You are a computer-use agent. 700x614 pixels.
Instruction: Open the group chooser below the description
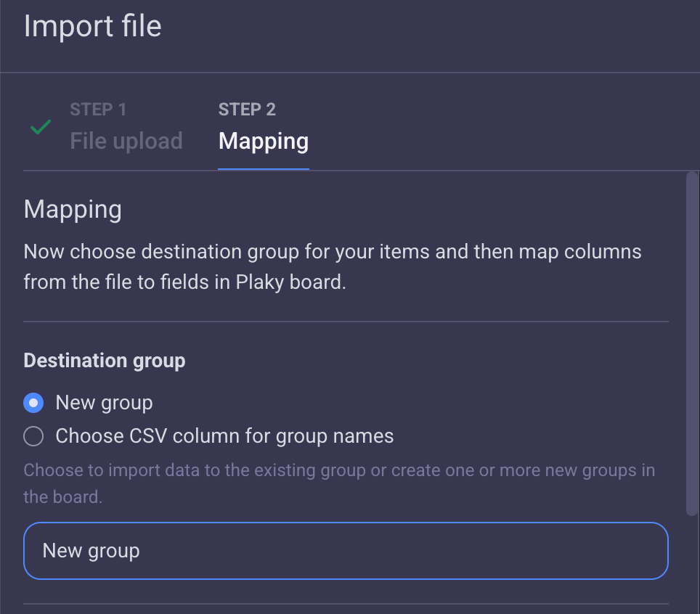[346, 550]
